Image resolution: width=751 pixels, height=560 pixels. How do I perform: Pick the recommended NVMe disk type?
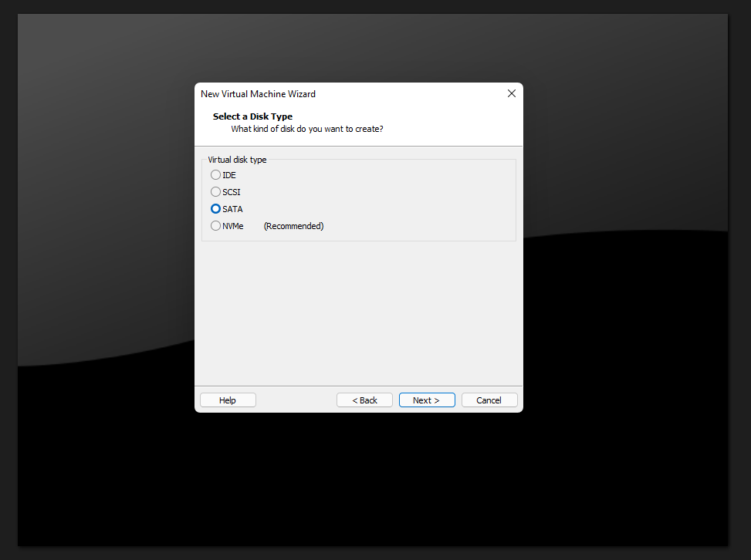point(227,226)
